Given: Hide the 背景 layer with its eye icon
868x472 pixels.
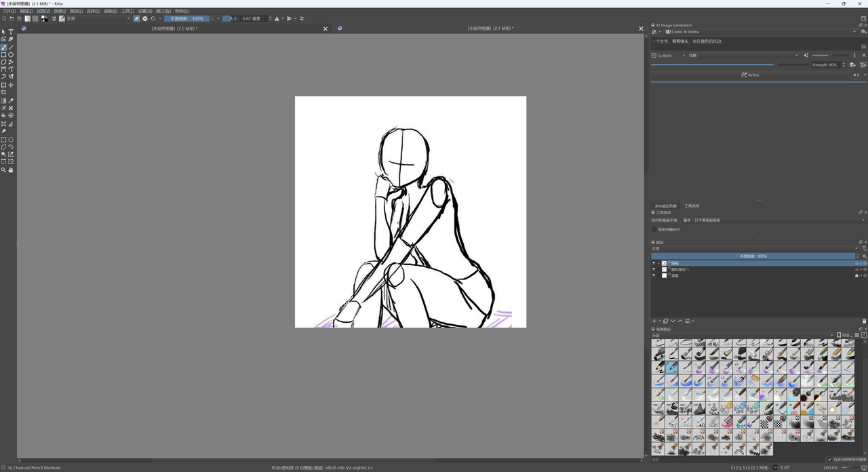Looking at the screenshot, I should click(x=654, y=276).
